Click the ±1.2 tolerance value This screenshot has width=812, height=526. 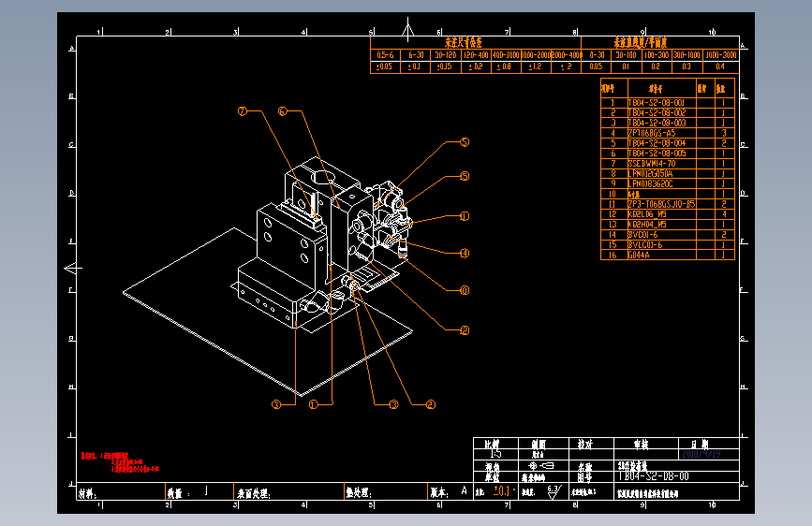pos(534,66)
